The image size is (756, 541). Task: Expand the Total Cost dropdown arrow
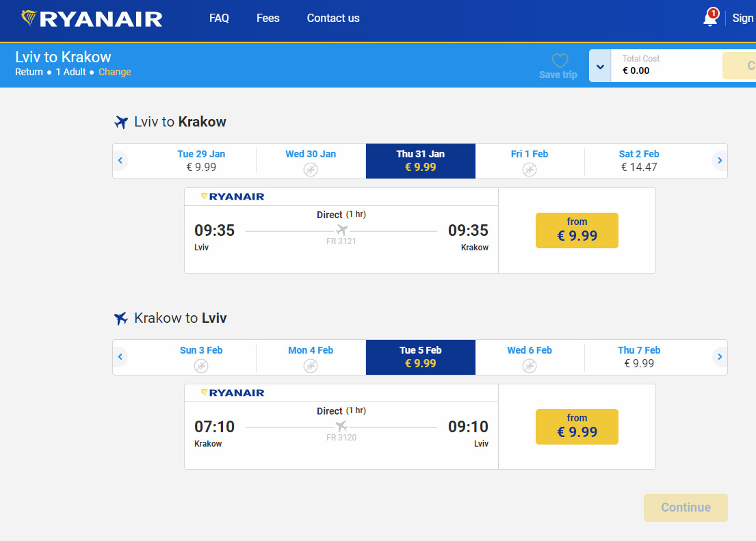(x=600, y=66)
